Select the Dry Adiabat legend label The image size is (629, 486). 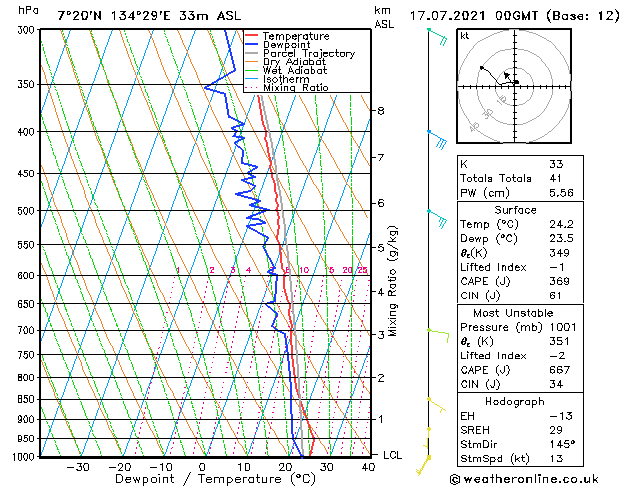tap(294, 62)
